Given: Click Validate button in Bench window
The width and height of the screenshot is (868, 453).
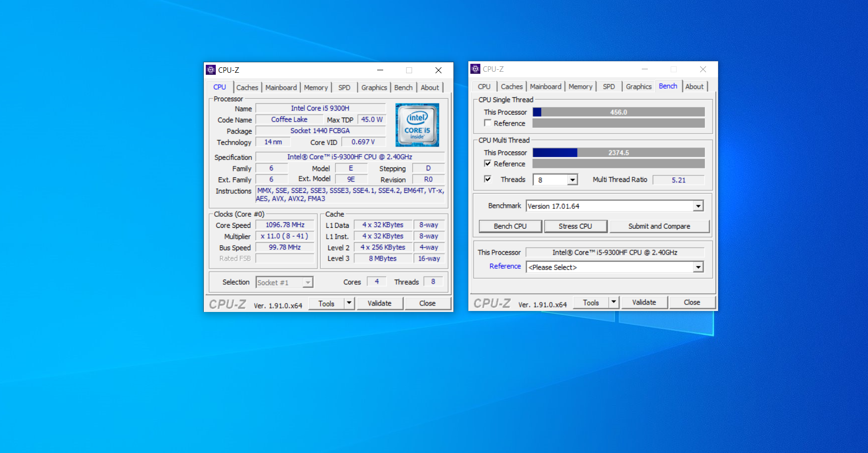Looking at the screenshot, I should click(x=644, y=302).
